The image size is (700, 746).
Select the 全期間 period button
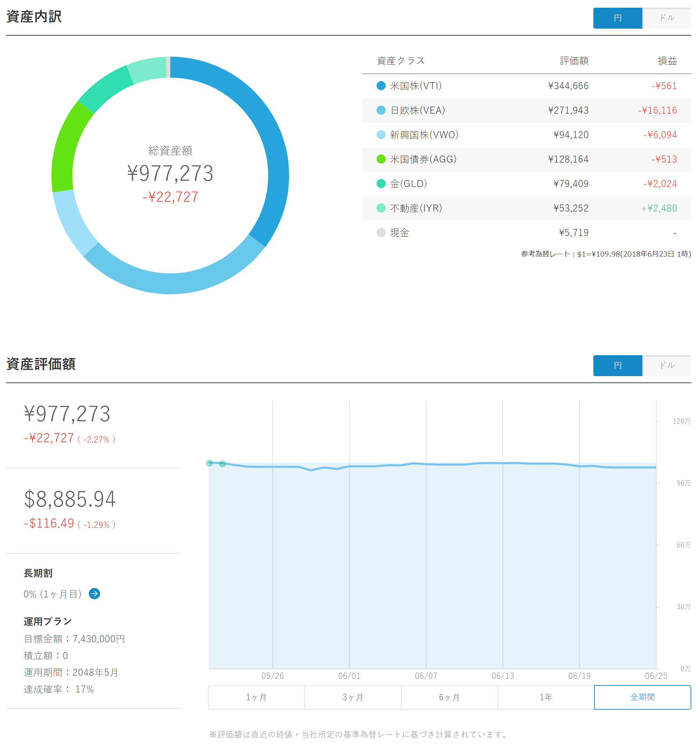coord(642,697)
